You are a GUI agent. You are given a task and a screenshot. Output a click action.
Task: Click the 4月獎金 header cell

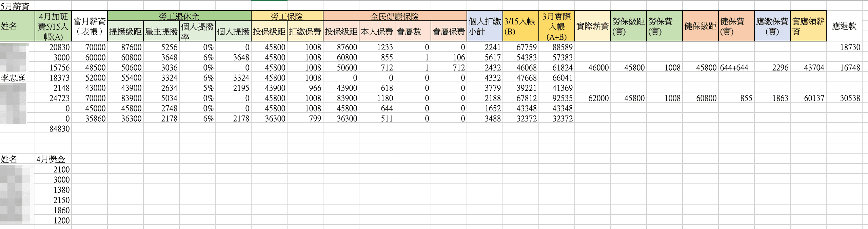click(53, 159)
